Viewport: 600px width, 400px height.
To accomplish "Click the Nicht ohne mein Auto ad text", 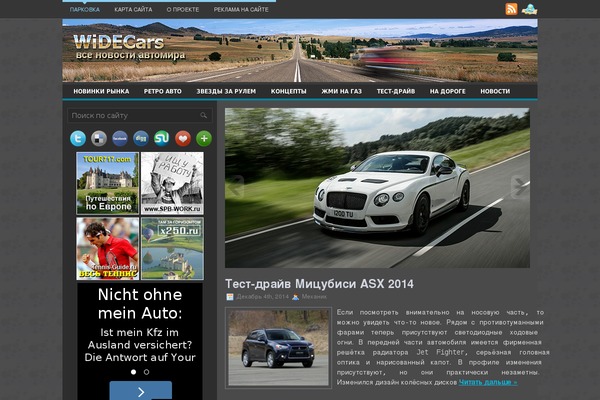I will click(x=140, y=304).
